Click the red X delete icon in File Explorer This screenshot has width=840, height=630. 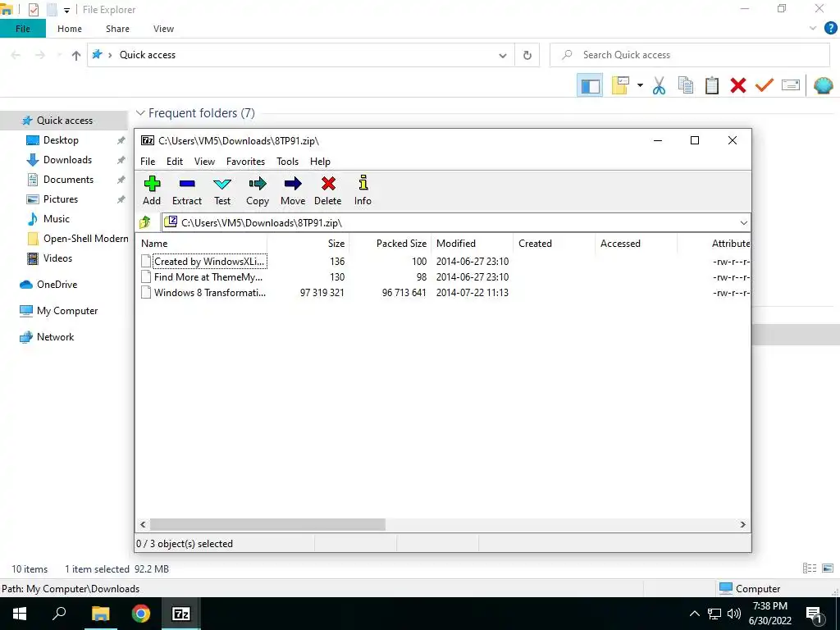(737, 85)
